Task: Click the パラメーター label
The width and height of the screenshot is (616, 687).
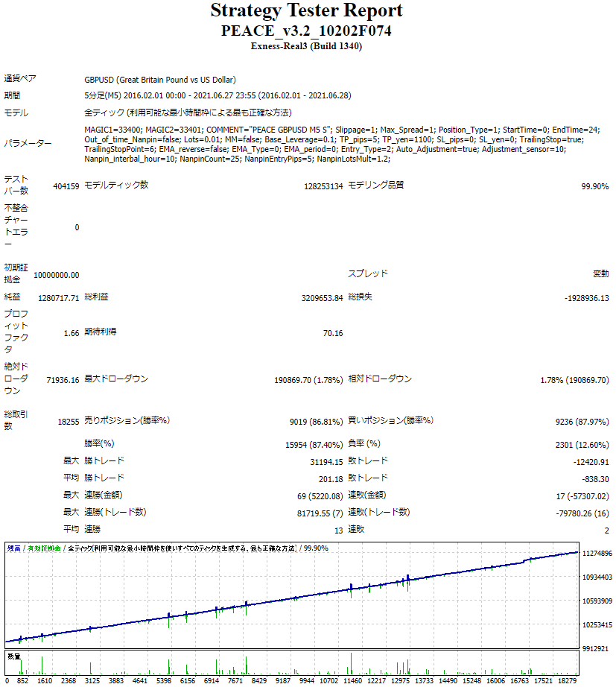Action: [x=28, y=143]
